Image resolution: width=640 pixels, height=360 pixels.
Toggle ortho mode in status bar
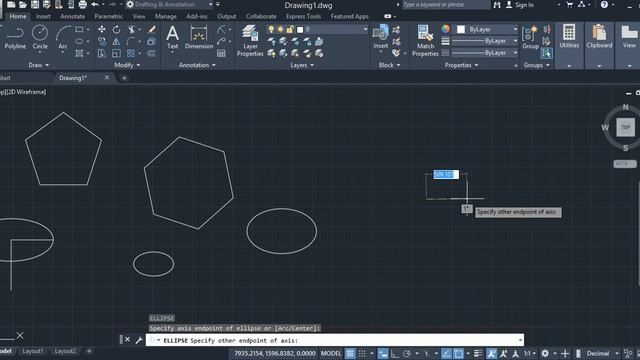(395, 353)
